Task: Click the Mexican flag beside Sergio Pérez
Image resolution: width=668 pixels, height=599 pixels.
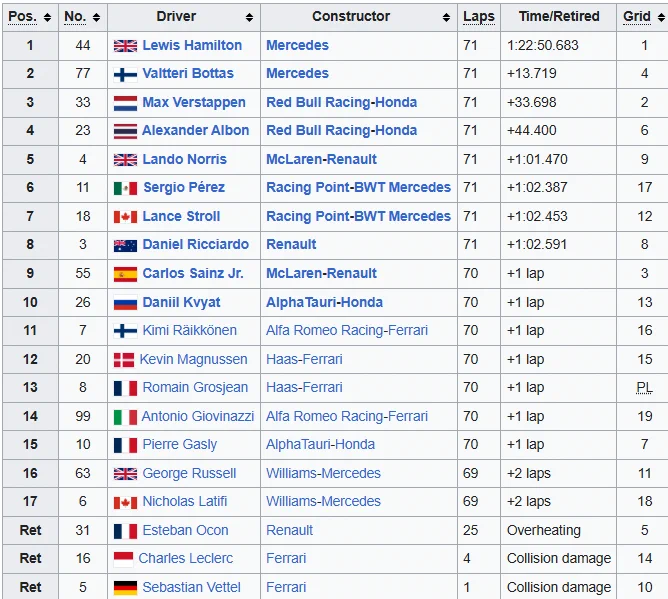Action: [125, 188]
